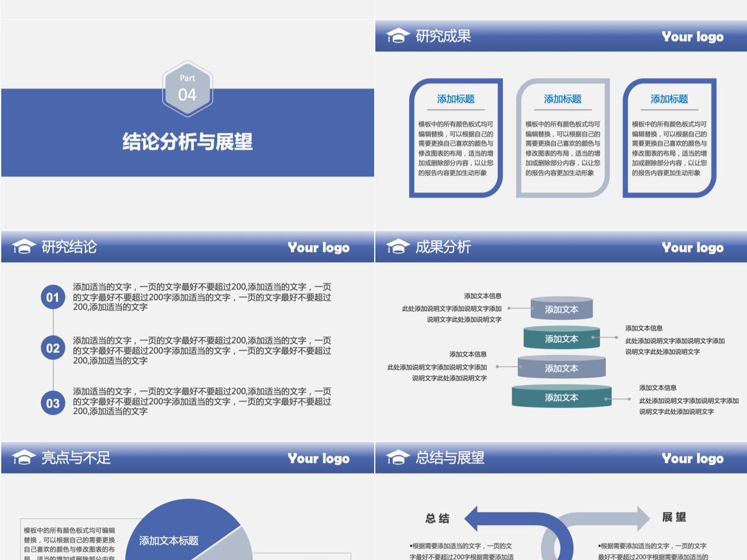Select the Part 04 hexagon badge

tap(187, 88)
